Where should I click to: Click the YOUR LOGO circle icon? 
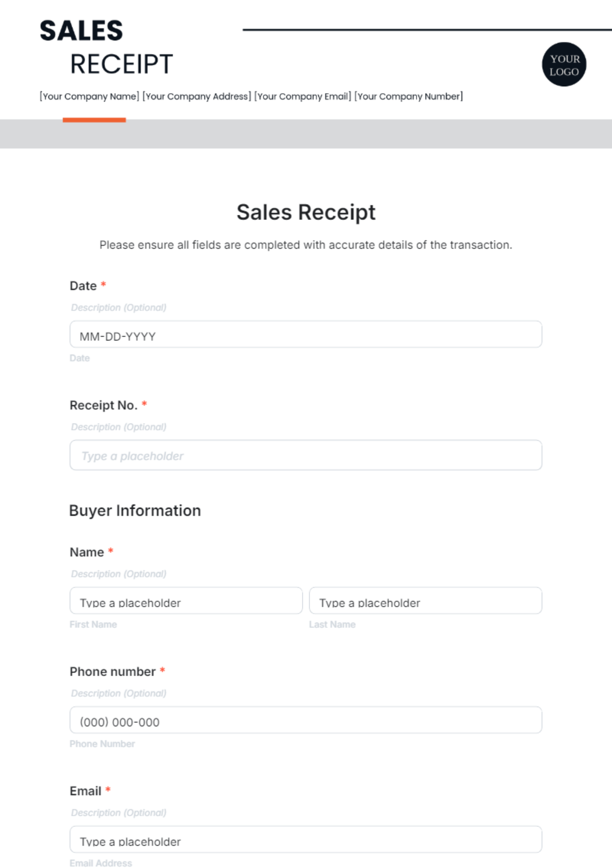pyautogui.click(x=564, y=64)
